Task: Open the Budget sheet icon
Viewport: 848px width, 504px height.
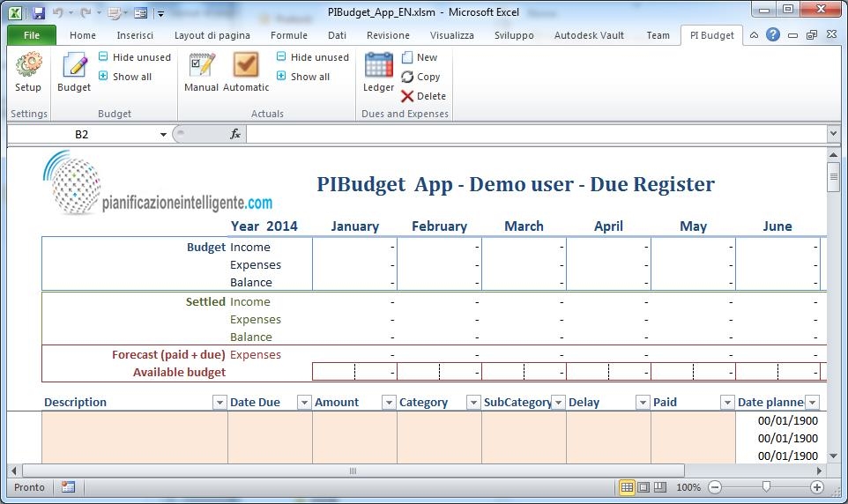Action: tap(74, 72)
